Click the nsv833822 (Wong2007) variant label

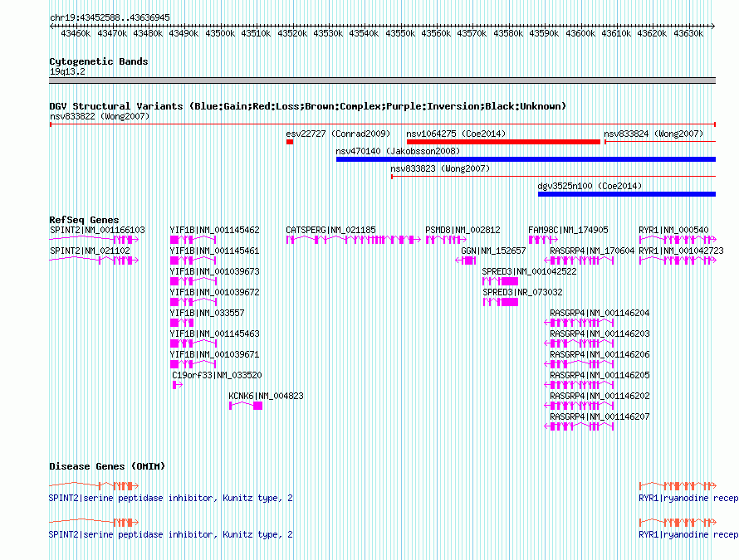[100, 116]
